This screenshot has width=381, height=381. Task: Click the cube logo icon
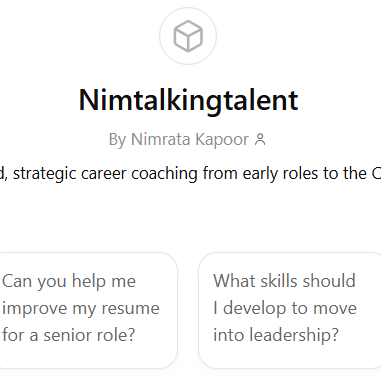[x=188, y=36]
